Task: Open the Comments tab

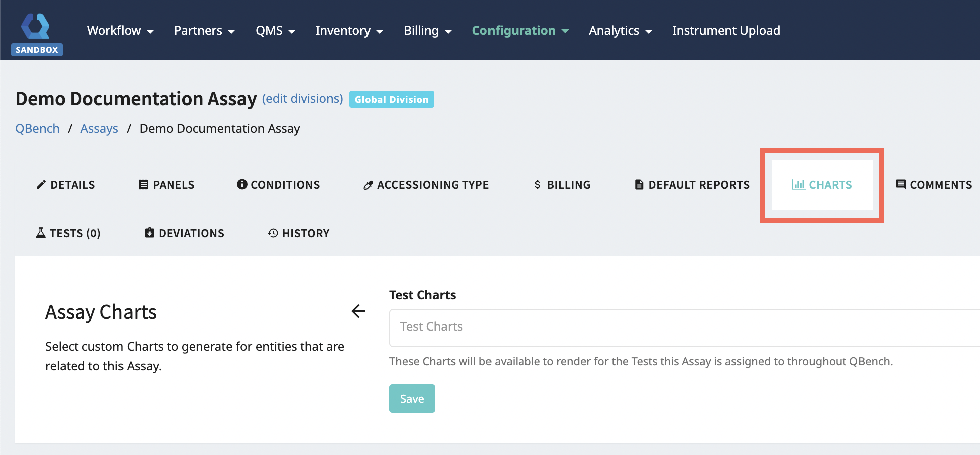Action: (x=934, y=185)
